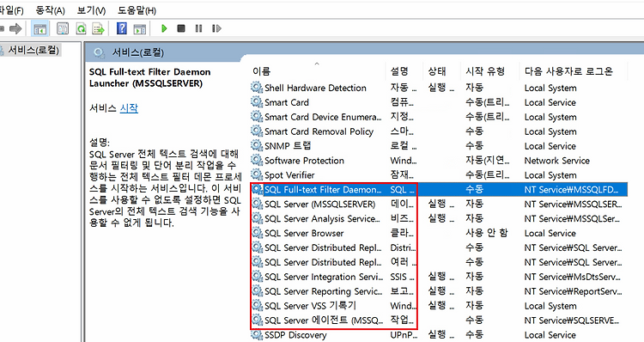Open the 동작(A) menu

point(50,10)
